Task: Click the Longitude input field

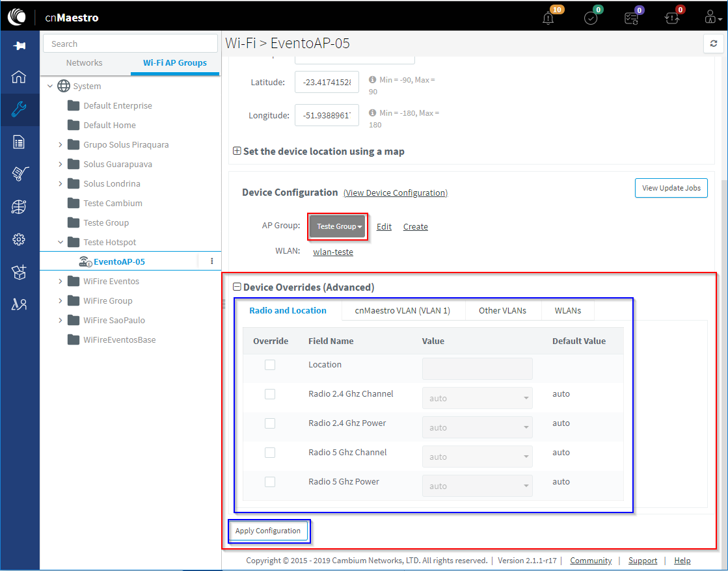Action: (x=327, y=115)
